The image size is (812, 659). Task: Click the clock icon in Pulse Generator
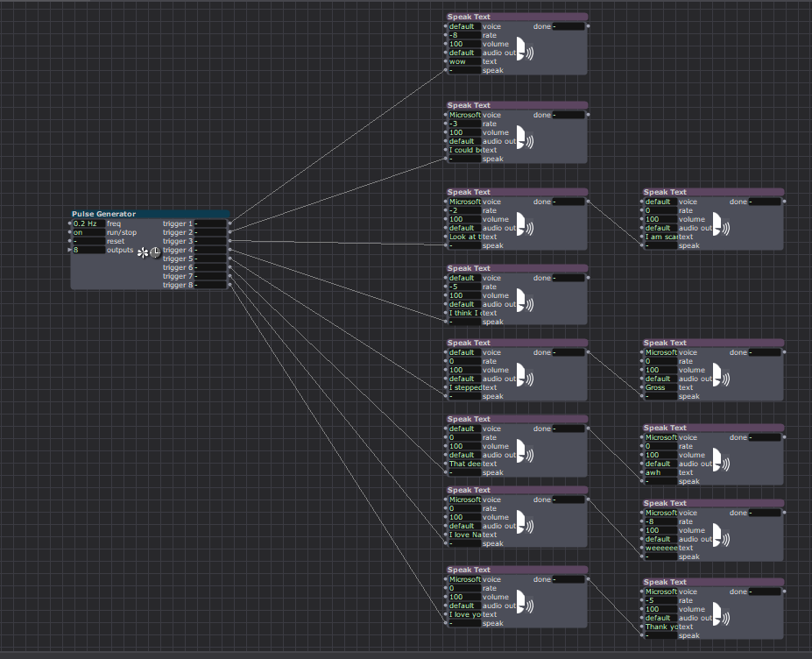coord(155,252)
